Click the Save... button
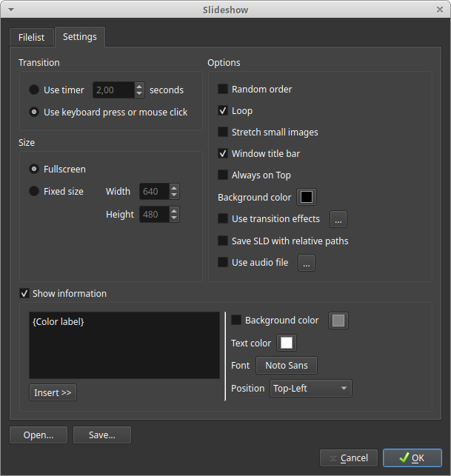Image resolution: width=451 pixels, height=476 pixels. pyautogui.click(x=101, y=435)
